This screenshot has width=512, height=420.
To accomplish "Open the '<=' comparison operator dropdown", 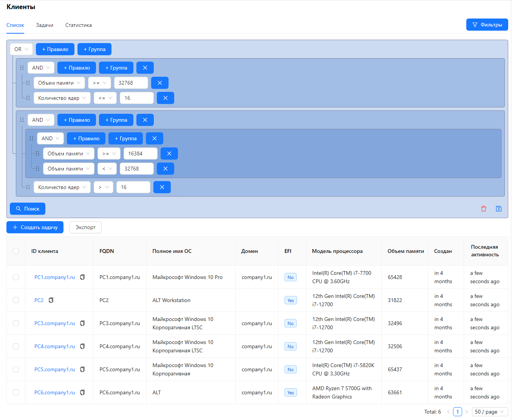I will click(x=105, y=98).
